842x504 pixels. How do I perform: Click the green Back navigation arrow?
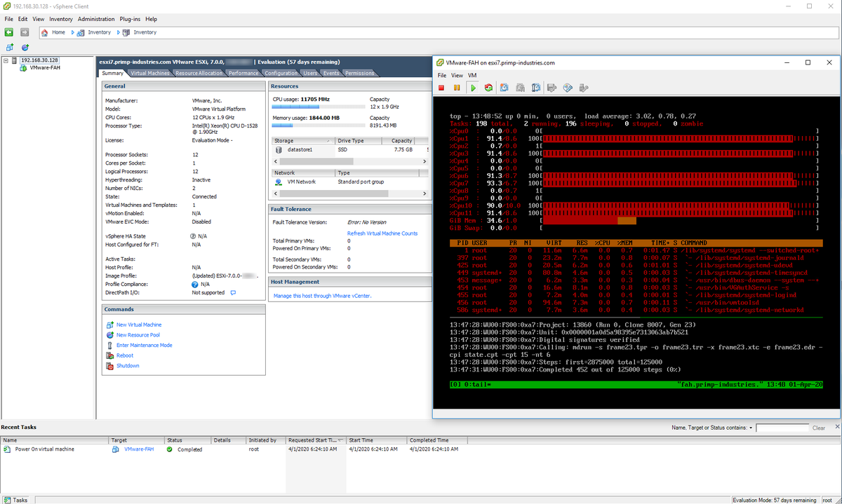(8, 32)
